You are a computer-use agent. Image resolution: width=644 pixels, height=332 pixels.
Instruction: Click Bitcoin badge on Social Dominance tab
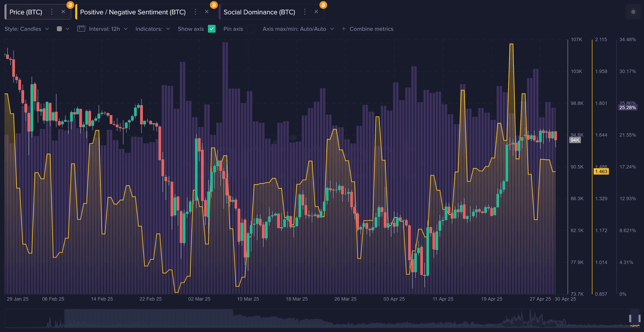(x=323, y=5)
